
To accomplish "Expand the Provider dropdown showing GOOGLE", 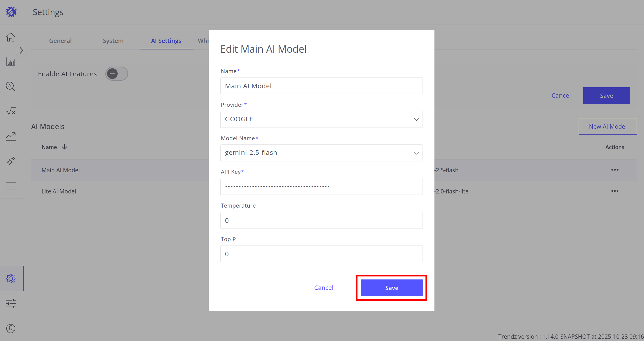I will point(321,119).
